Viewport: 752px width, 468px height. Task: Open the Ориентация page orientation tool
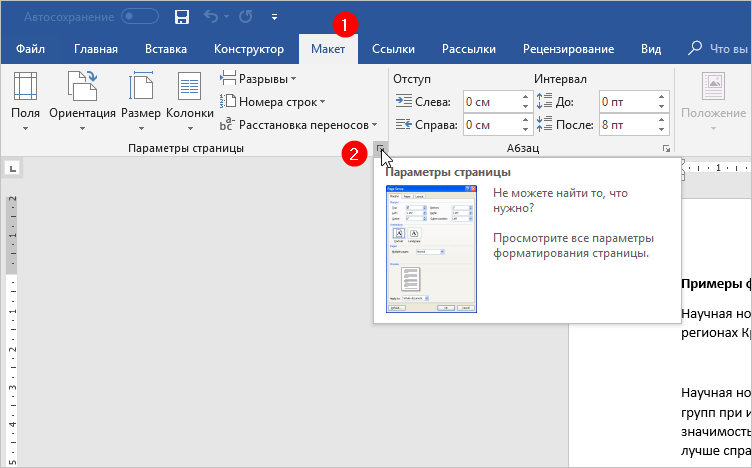coord(82,100)
